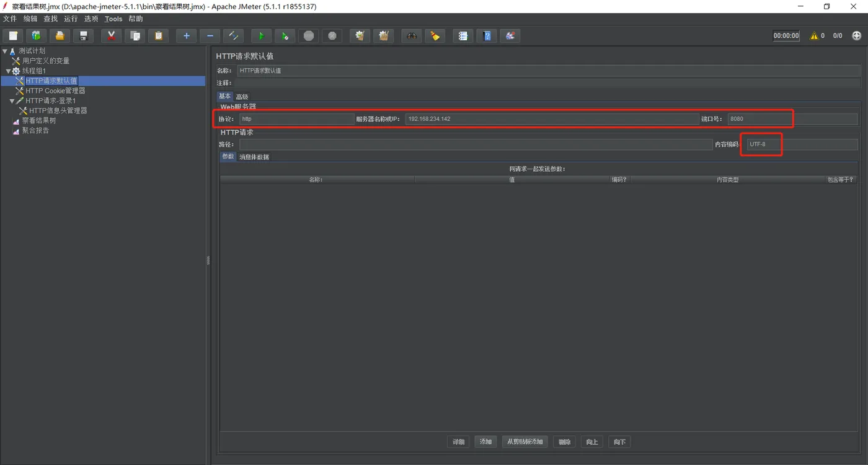Open Help with the question mark icon
Image resolution: width=868 pixels, height=465 pixels.
pos(486,35)
